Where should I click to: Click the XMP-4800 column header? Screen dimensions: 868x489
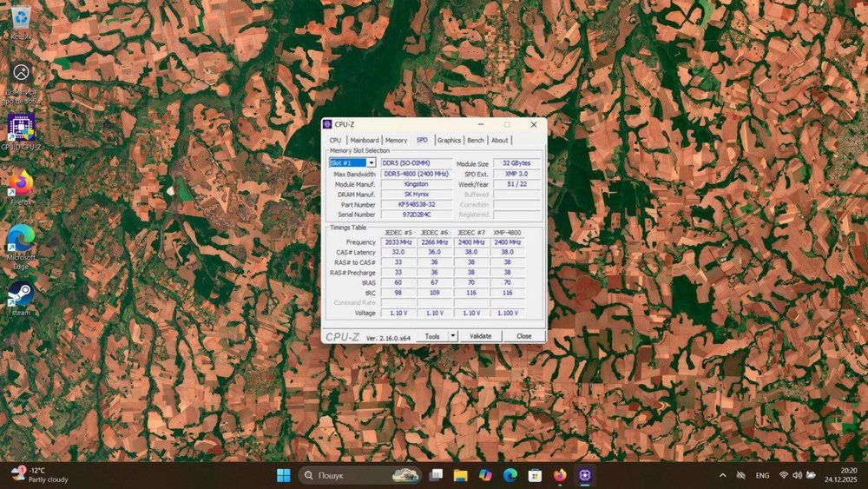click(x=507, y=233)
